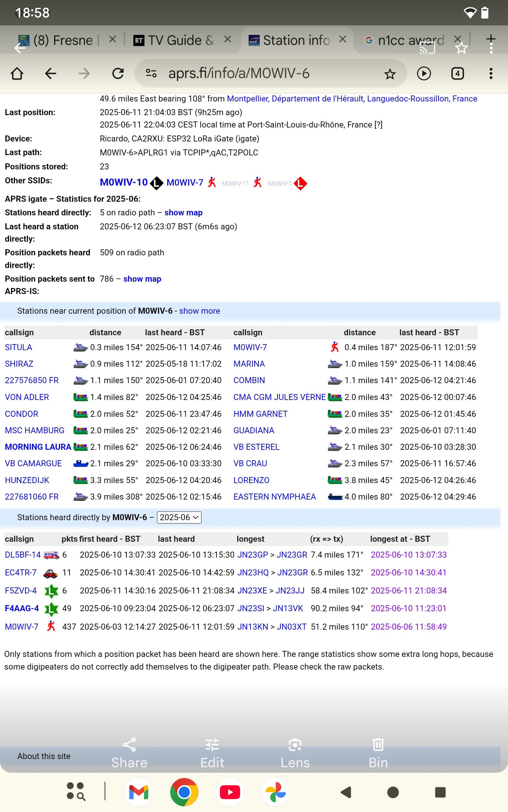
Task: Open the JN23GP locator link
Action: click(x=252, y=555)
